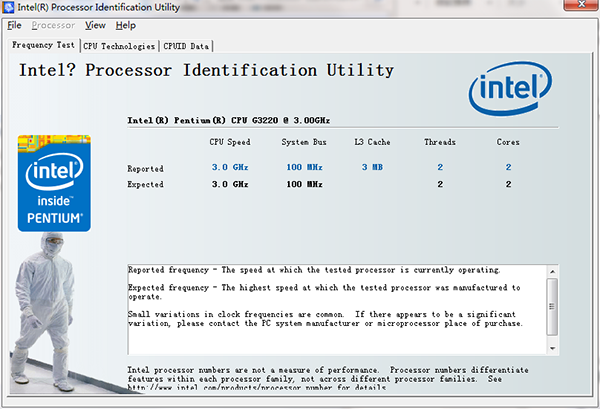Viewport: 600px width, 409px height.
Task: Click the description box scrollbar thumb
Action: [552, 306]
